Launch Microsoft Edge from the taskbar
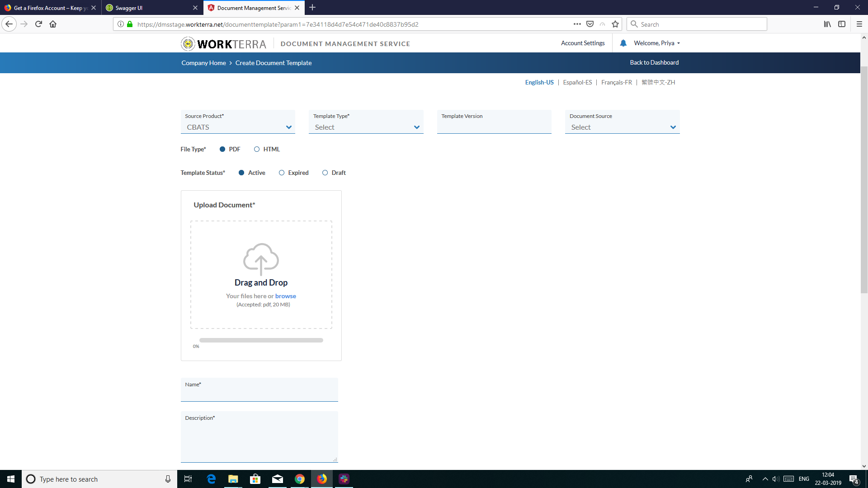The width and height of the screenshot is (868, 488). pyautogui.click(x=211, y=479)
